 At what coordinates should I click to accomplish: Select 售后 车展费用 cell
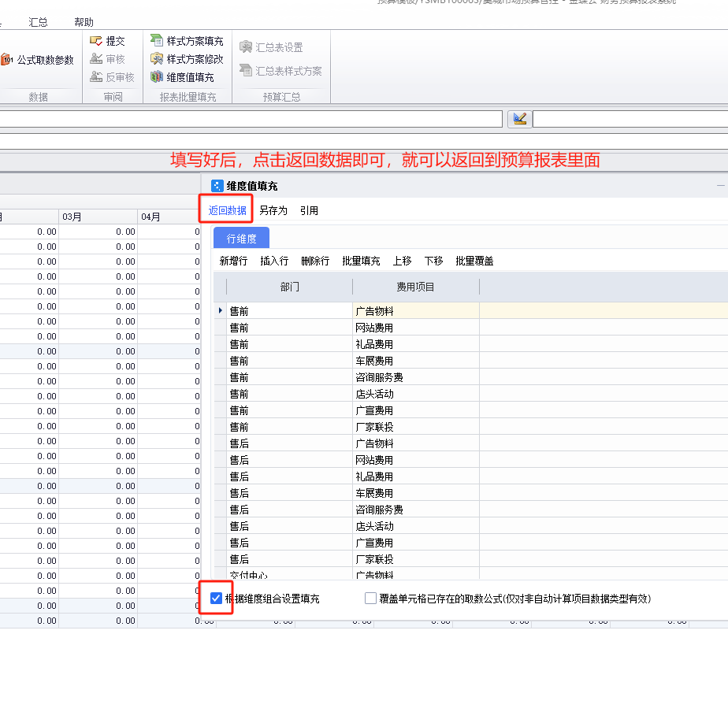coord(415,493)
